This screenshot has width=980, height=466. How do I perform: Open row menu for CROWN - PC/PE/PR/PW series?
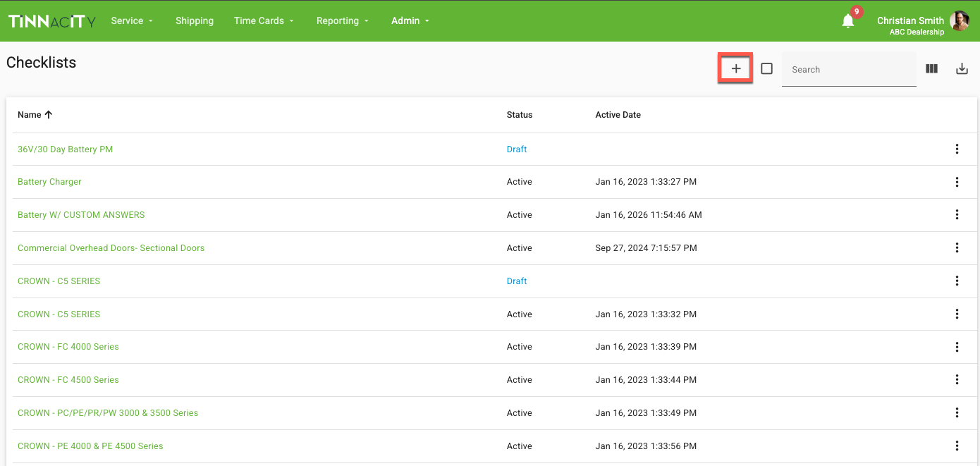pos(957,413)
